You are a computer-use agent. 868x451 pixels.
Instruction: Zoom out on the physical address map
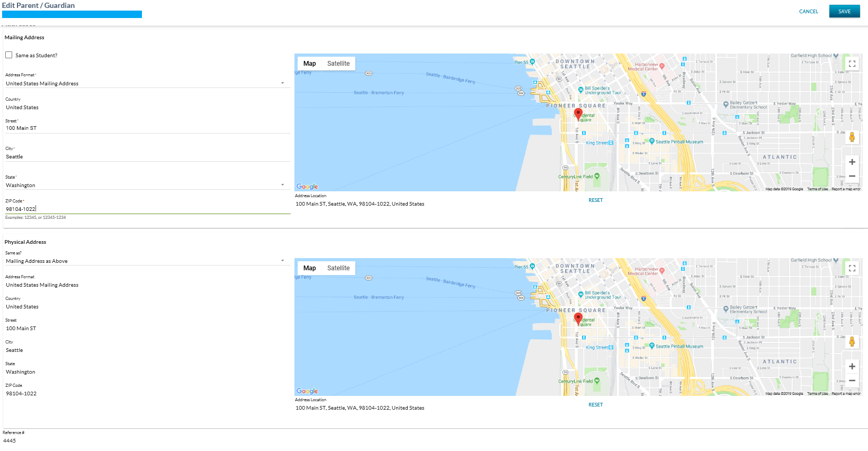click(852, 381)
